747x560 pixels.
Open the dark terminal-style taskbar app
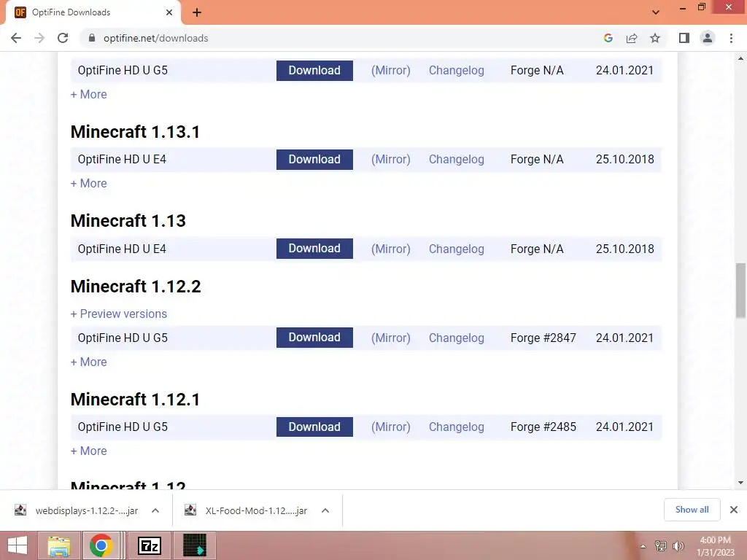click(194, 545)
